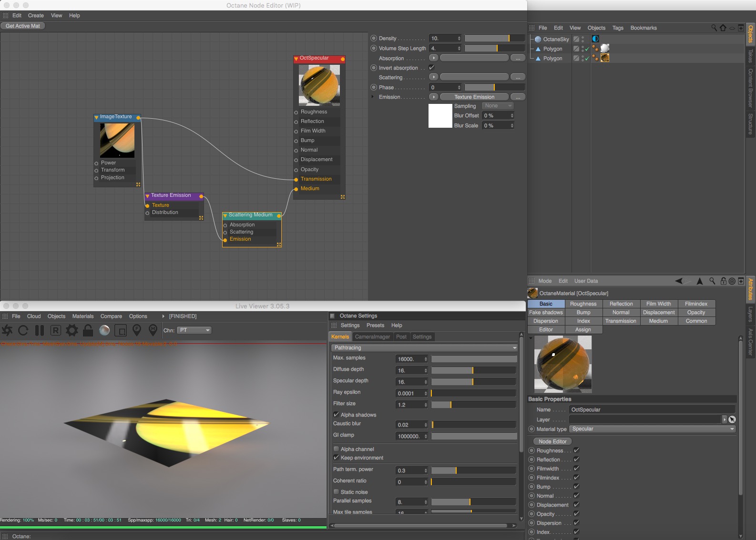Open the Materials menu in Live Viewer
The height and width of the screenshot is (540, 756).
coord(83,316)
